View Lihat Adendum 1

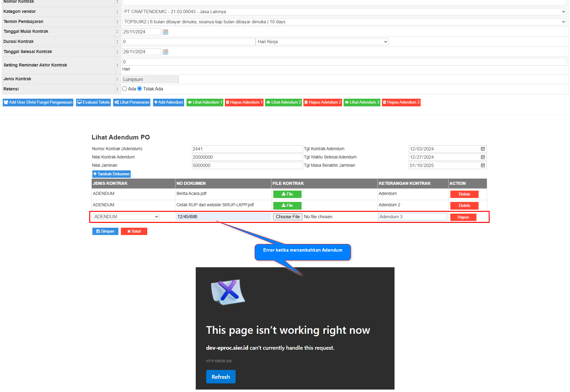click(x=205, y=102)
